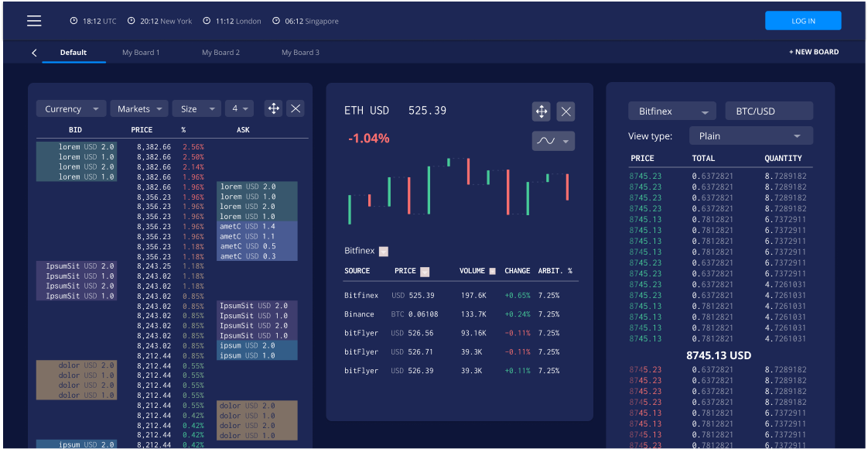868x449 pixels.
Task: Toggle the Bitfinex box under chart
Action: (384, 252)
